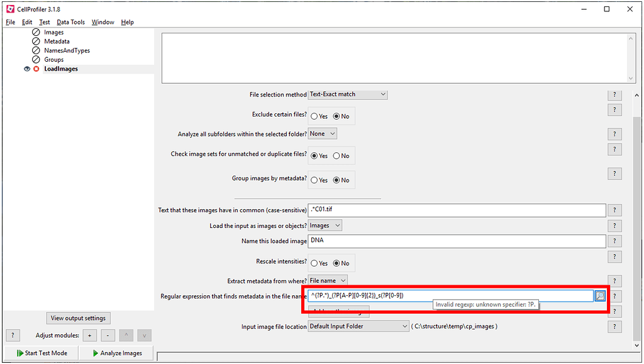Image resolution: width=644 pixels, height=364 pixels.
Task: Open help for the regular expression setting
Action: pyautogui.click(x=614, y=295)
